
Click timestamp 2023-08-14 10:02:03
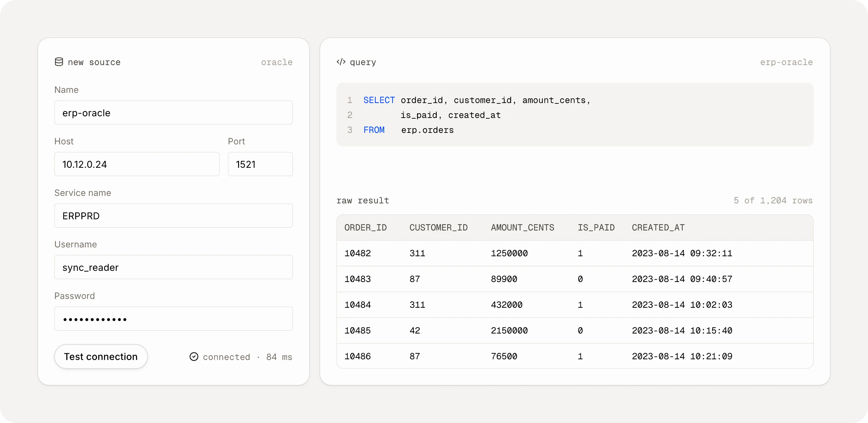click(x=682, y=305)
